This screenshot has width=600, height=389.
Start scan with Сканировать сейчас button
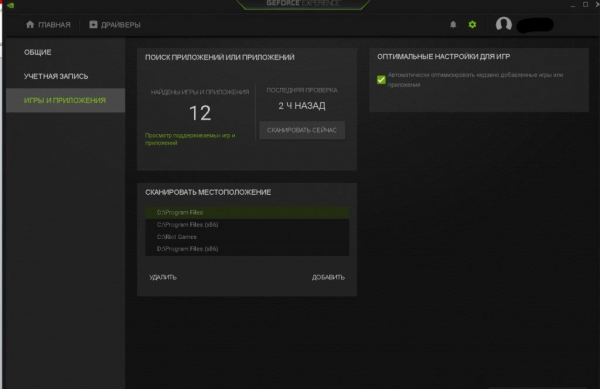tap(302, 130)
